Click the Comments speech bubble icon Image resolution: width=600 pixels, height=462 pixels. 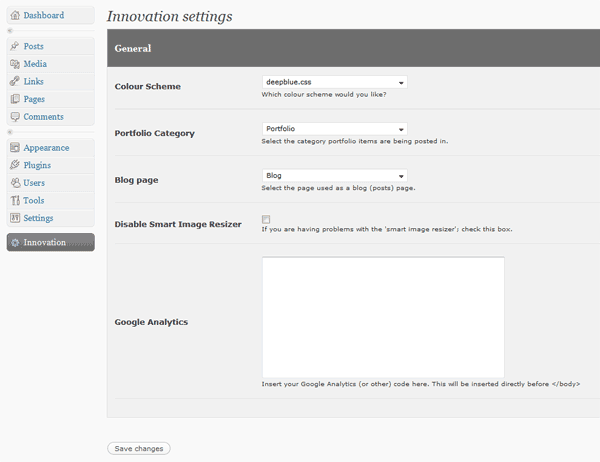point(15,117)
